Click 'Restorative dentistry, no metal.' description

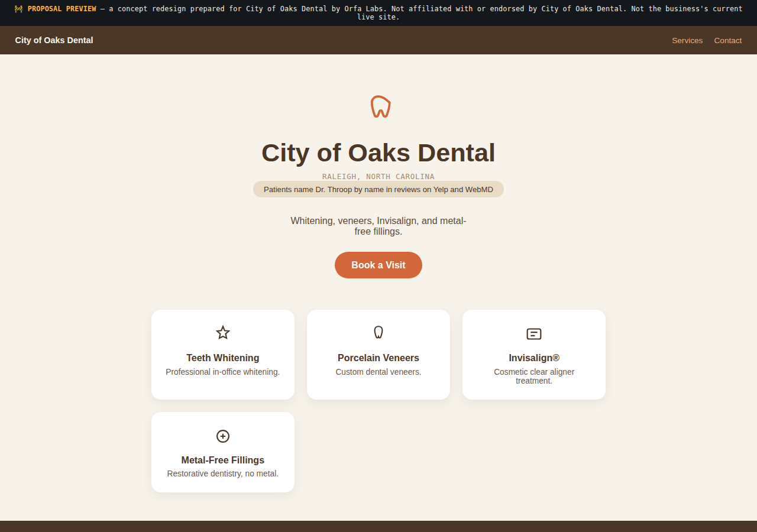pyautogui.click(x=223, y=473)
